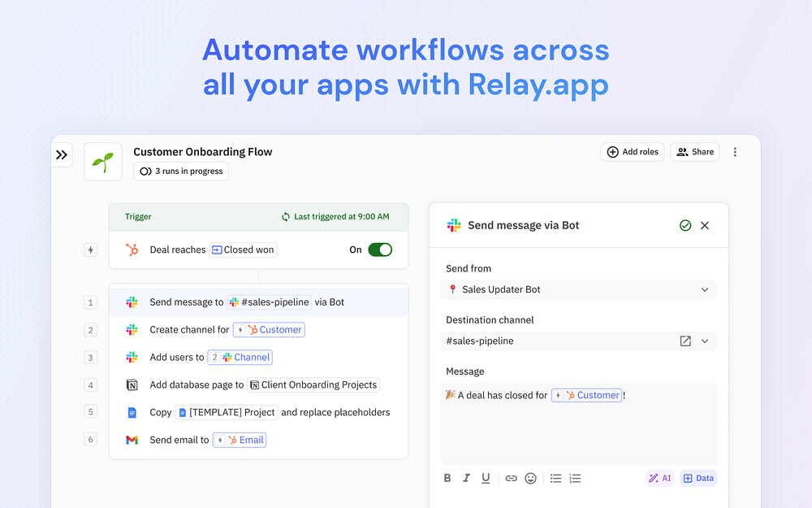
Task: Toggle underline formatting
Action: click(x=486, y=479)
